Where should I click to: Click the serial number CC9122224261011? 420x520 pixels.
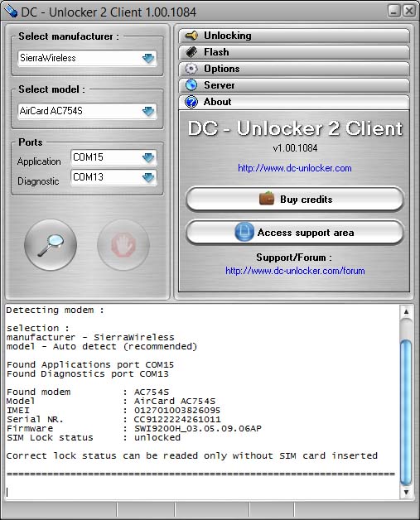coord(177,419)
